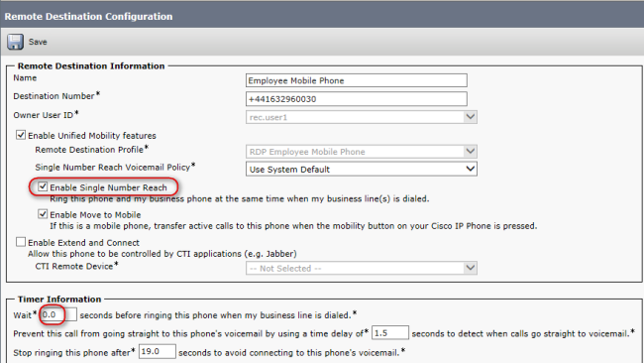Click the Enable Extend and Connect label
Viewport: 644px width, 363px height.
click(84, 243)
